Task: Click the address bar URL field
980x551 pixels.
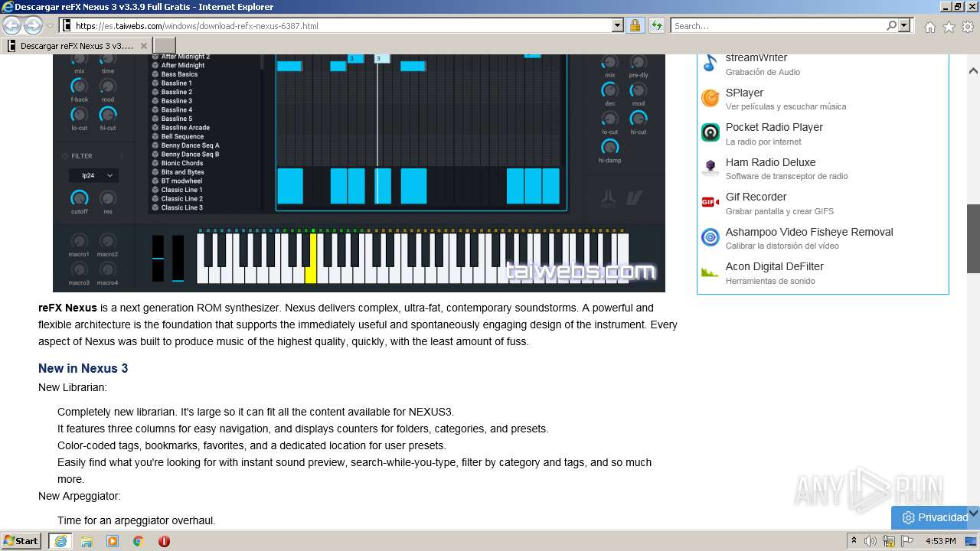Action: [342, 25]
